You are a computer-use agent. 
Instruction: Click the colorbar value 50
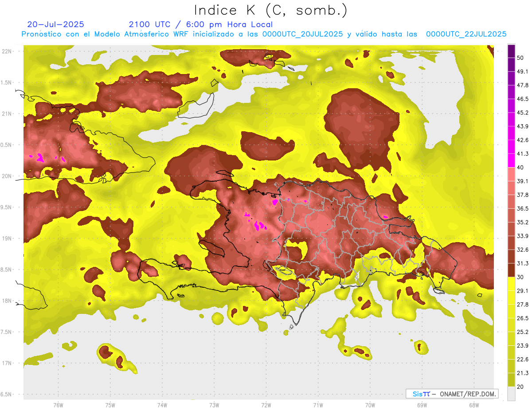[x=521, y=58]
